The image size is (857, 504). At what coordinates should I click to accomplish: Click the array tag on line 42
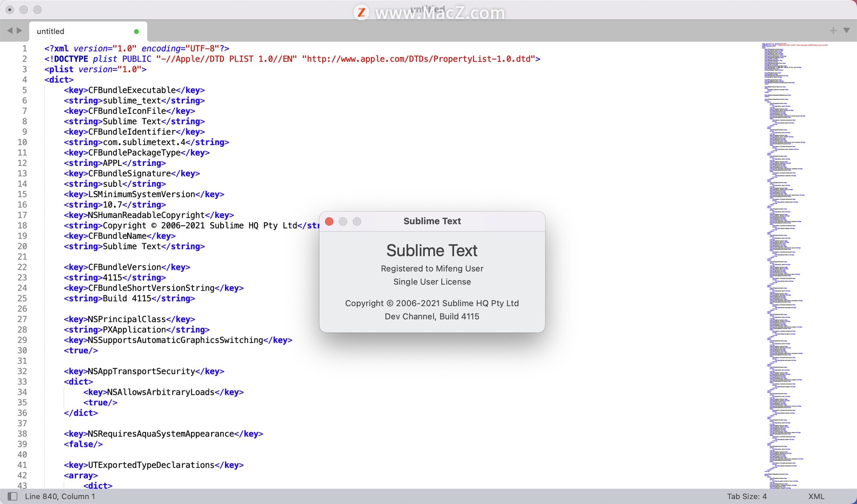(81, 475)
